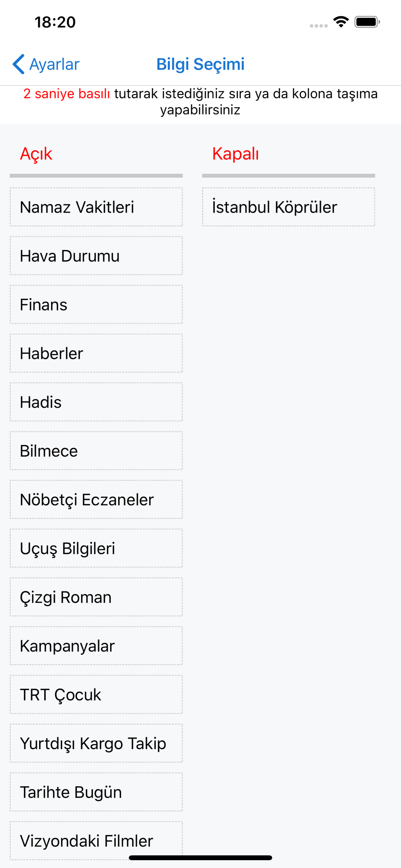Select the Tarihte Bugün item
The image size is (401, 868).
96,792
